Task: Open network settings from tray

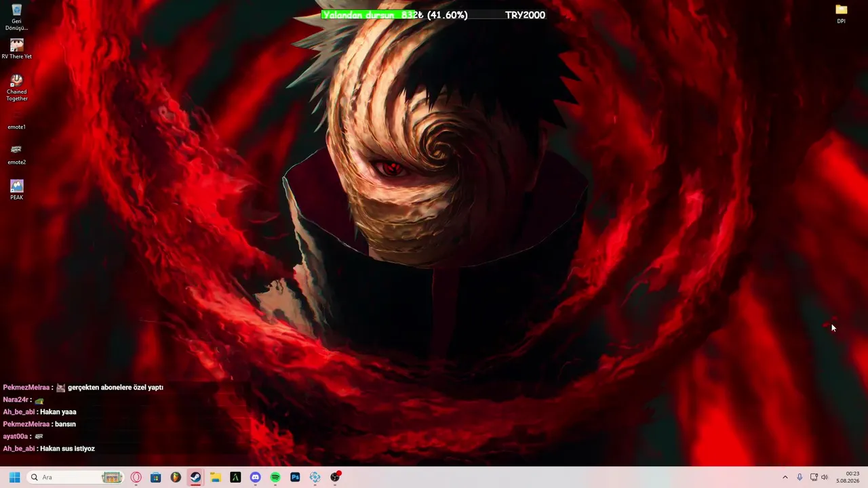Action: [814, 477]
